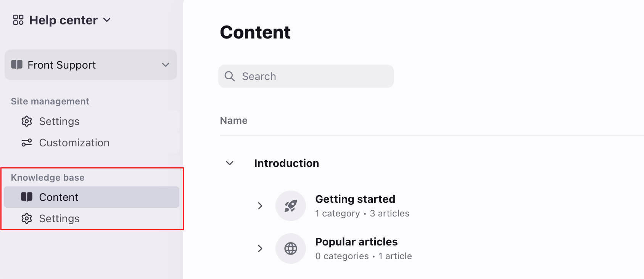
Task: Click the Popular articles globe icon
Action: [x=291, y=249]
